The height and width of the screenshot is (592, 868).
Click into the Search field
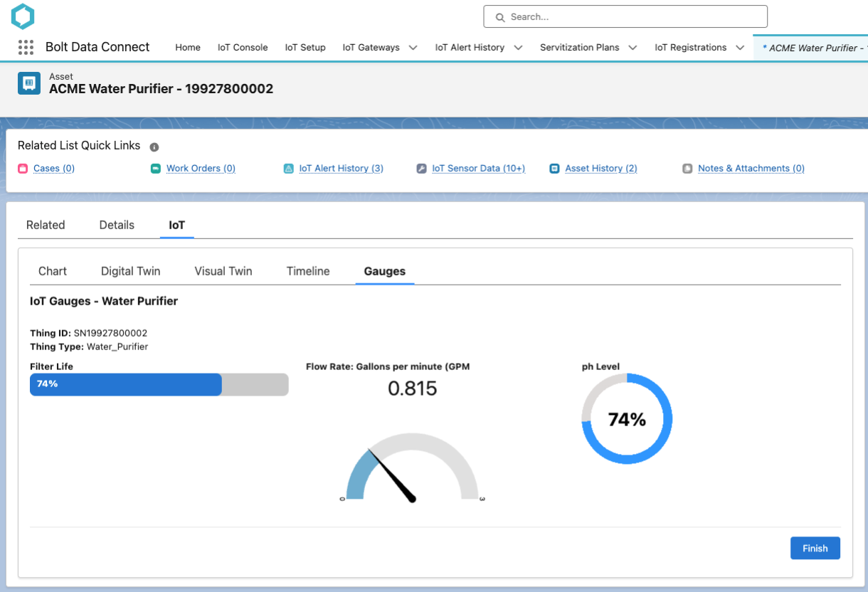tap(625, 17)
